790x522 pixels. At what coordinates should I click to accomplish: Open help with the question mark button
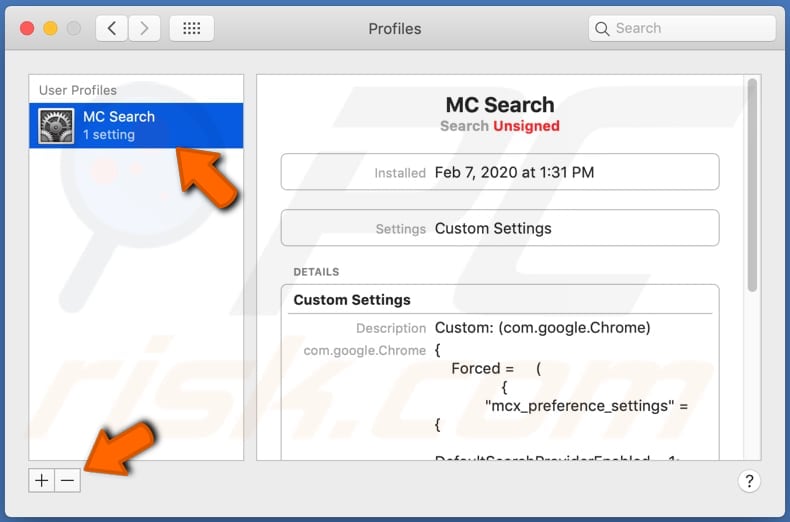click(749, 481)
